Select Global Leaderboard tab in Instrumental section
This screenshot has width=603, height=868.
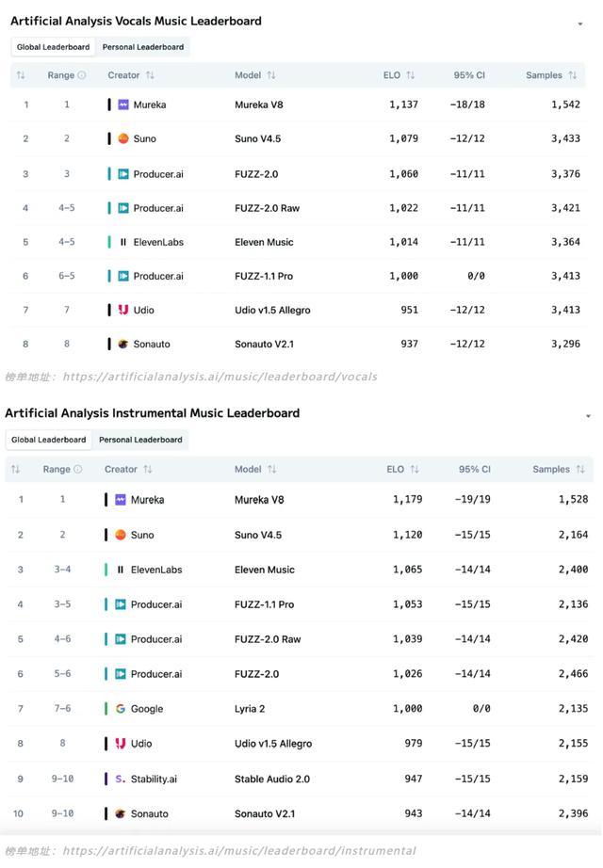click(49, 440)
